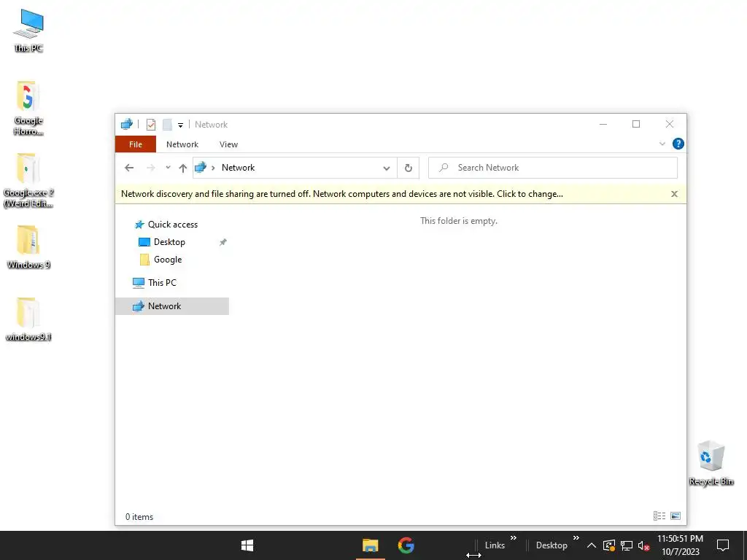Click the Google taskbar icon

pyautogui.click(x=406, y=545)
